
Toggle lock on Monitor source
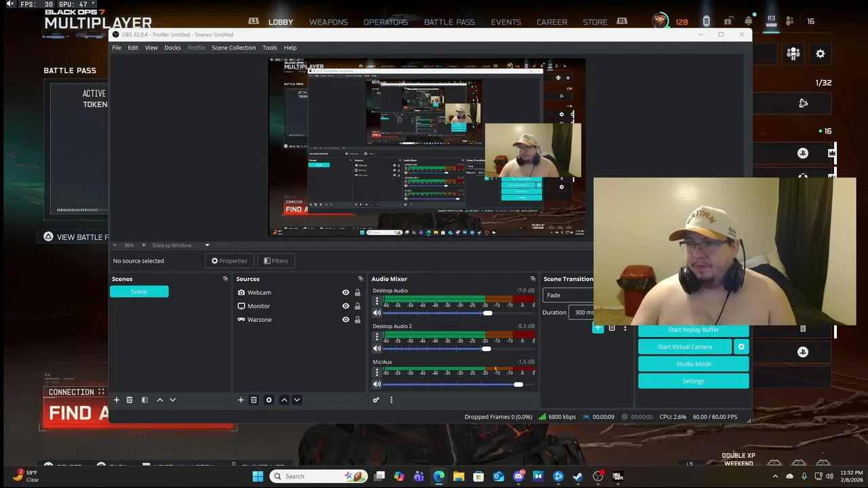pyautogui.click(x=357, y=306)
